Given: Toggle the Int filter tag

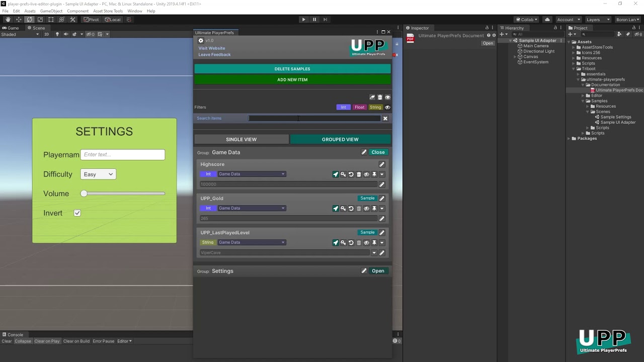Looking at the screenshot, I should pyautogui.click(x=344, y=107).
